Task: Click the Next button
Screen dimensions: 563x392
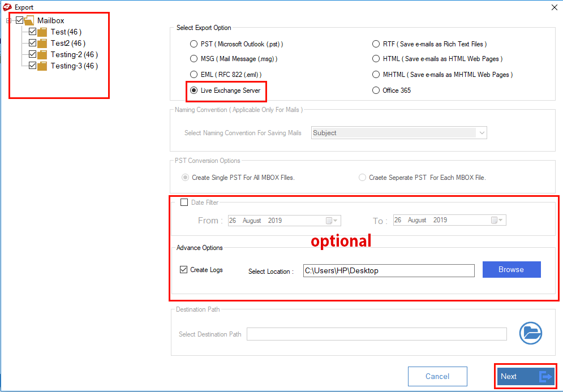Action: [x=526, y=376]
